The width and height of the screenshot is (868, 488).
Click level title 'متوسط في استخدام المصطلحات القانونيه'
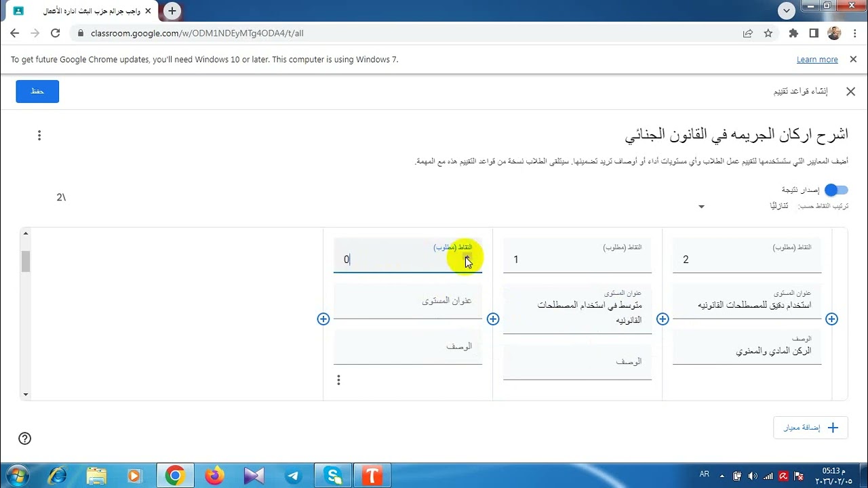click(x=577, y=308)
